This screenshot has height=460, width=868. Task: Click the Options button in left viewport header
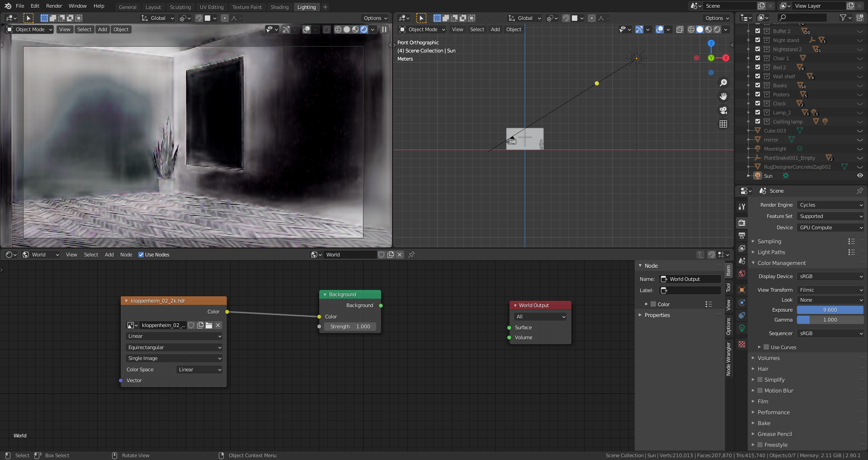[375, 18]
